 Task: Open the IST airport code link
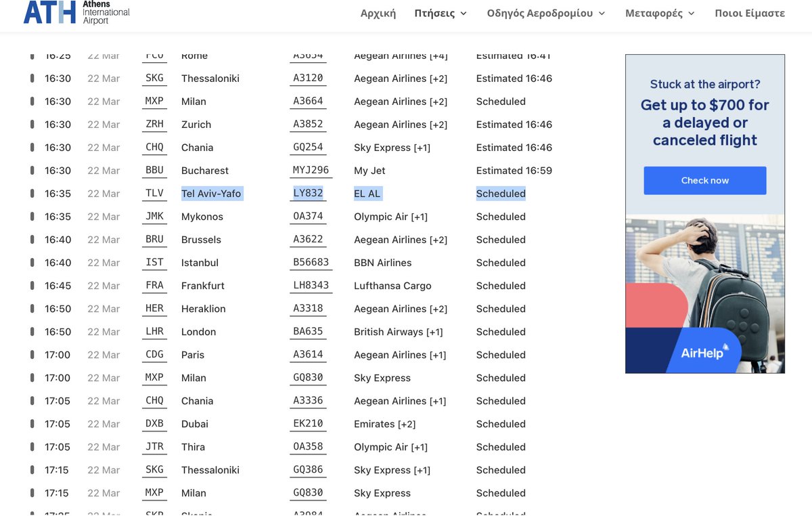[154, 263]
